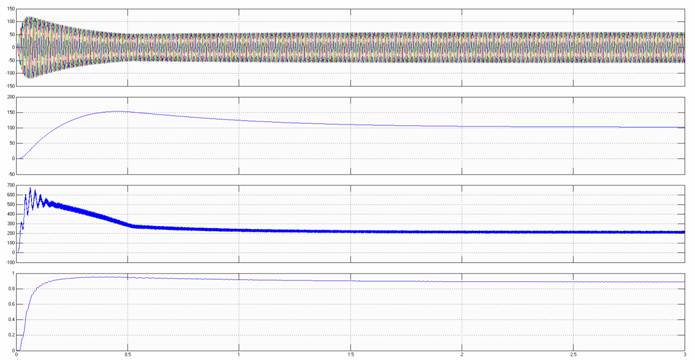Click the 700 y-axis label of third plot

9,185
